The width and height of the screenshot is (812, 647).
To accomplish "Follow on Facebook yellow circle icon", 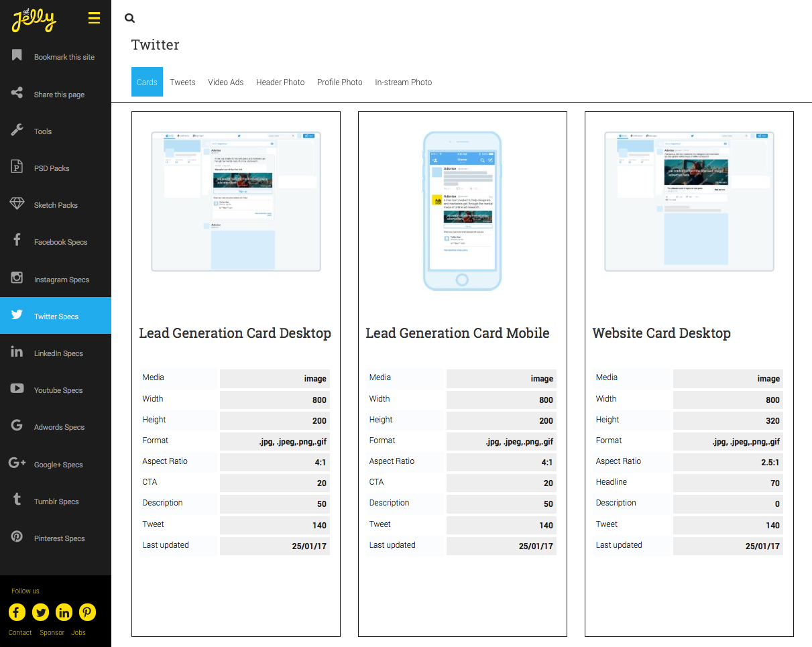I will pos(17,612).
